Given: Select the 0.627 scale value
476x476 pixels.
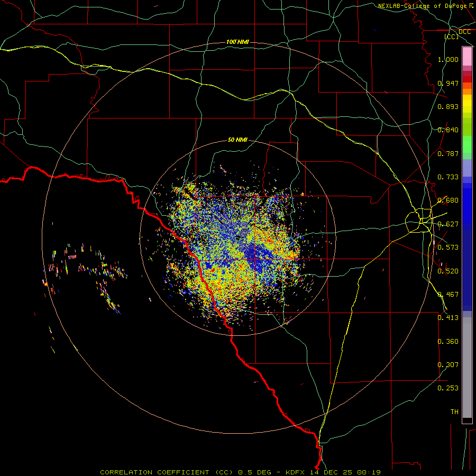Looking at the screenshot, I should click(448, 224).
